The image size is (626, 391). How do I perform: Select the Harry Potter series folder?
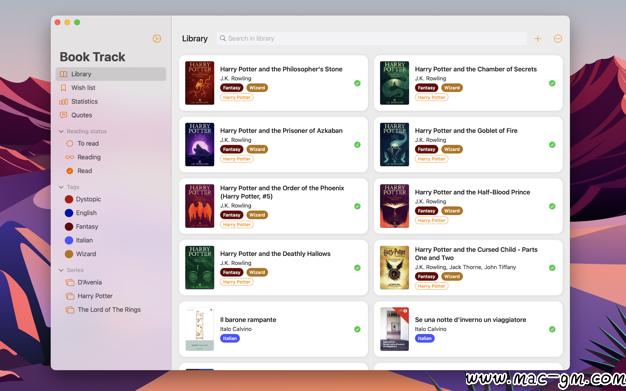coord(111,296)
